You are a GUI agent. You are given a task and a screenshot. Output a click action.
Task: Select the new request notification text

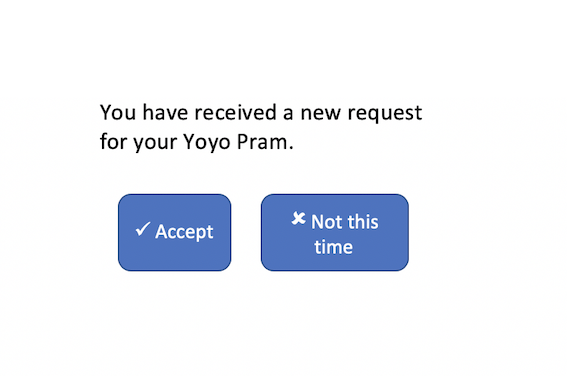pyautogui.click(x=261, y=127)
